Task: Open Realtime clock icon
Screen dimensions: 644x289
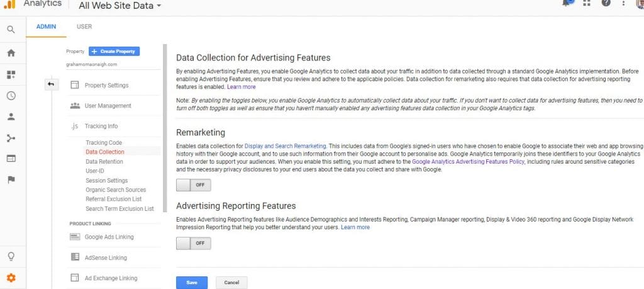Action: (x=11, y=96)
